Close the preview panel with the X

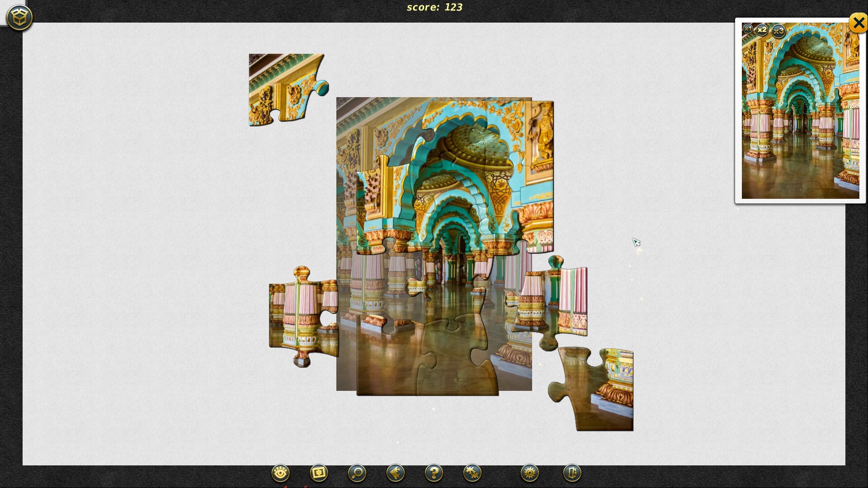coord(858,23)
